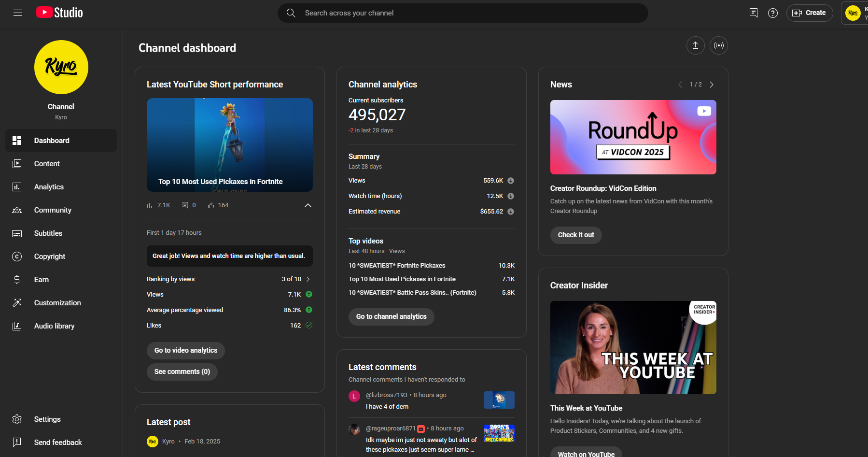This screenshot has width=868, height=457.
Task: Click the Go to video analytics button
Action: pyautogui.click(x=186, y=351)
